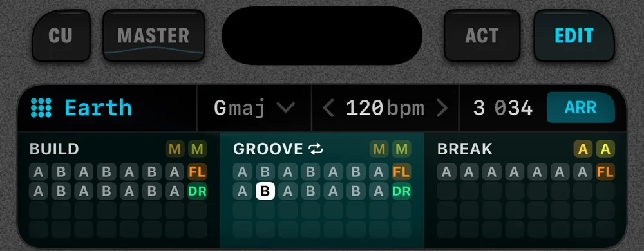Click the dimmer left M badge in BUILD
Screen dimensions: 644x251
point(175,149)
